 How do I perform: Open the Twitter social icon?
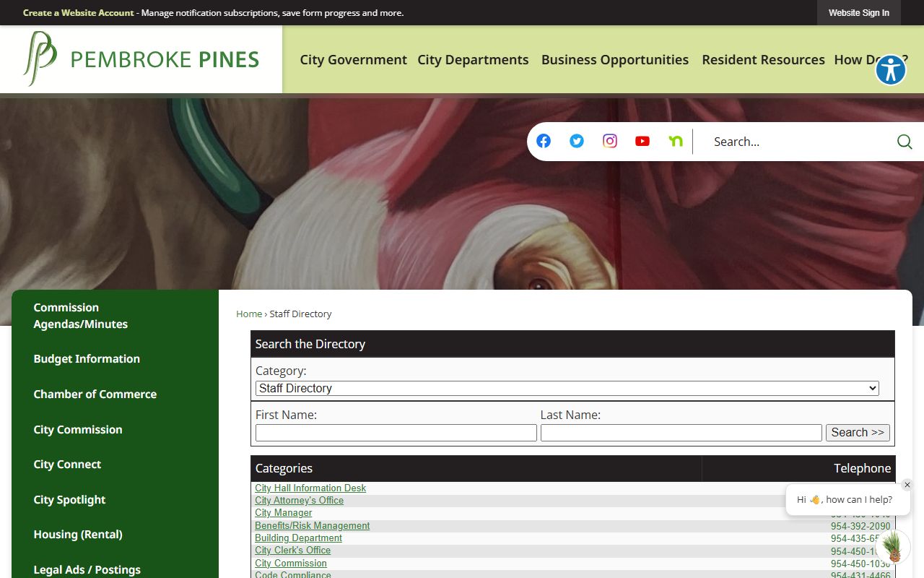[x=577, y=141]
